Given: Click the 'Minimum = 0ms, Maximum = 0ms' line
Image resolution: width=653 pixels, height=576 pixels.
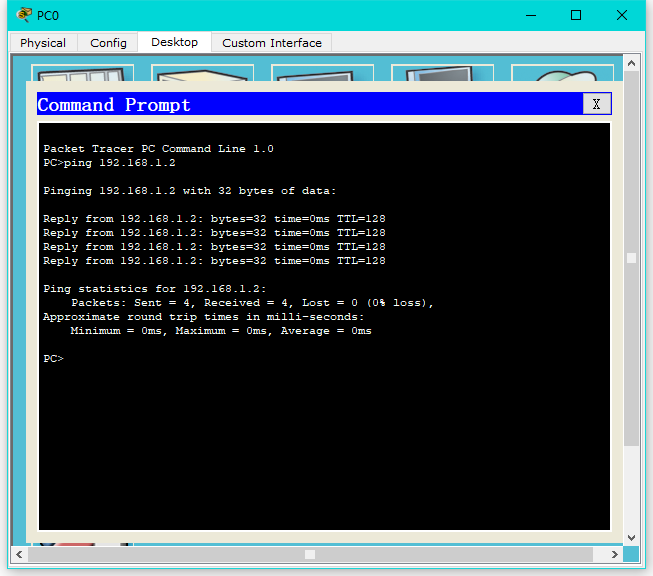Looking at the screenshot, I should point(221,331).
